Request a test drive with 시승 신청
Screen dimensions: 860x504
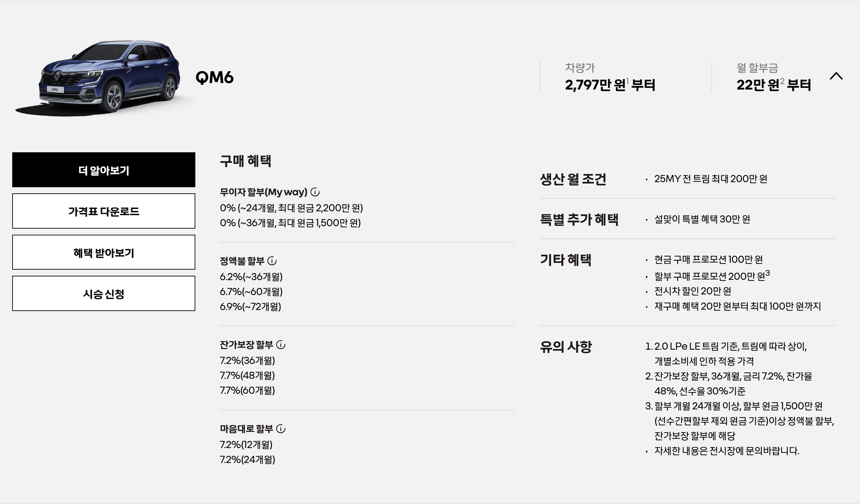click(x=104, y=293)
